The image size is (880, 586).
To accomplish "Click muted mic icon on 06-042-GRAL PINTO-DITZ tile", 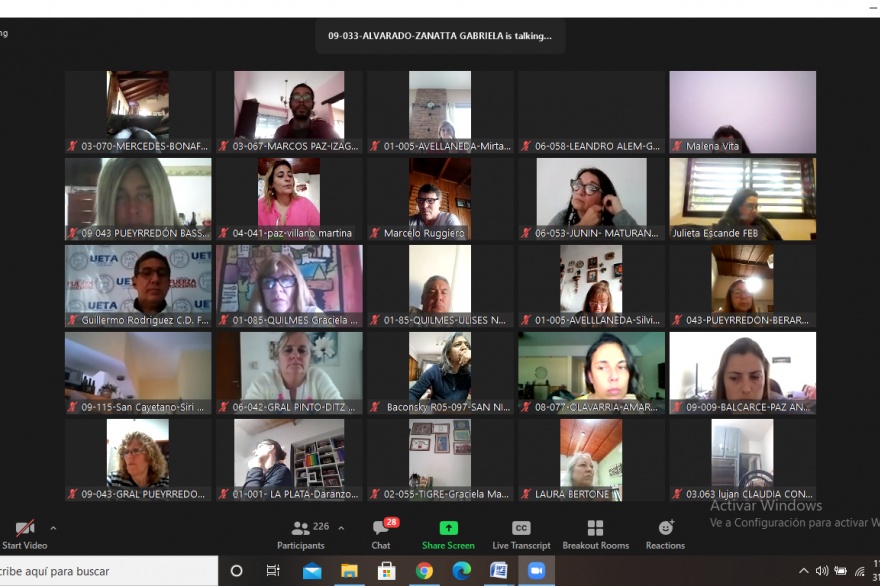I will [223, 408].
